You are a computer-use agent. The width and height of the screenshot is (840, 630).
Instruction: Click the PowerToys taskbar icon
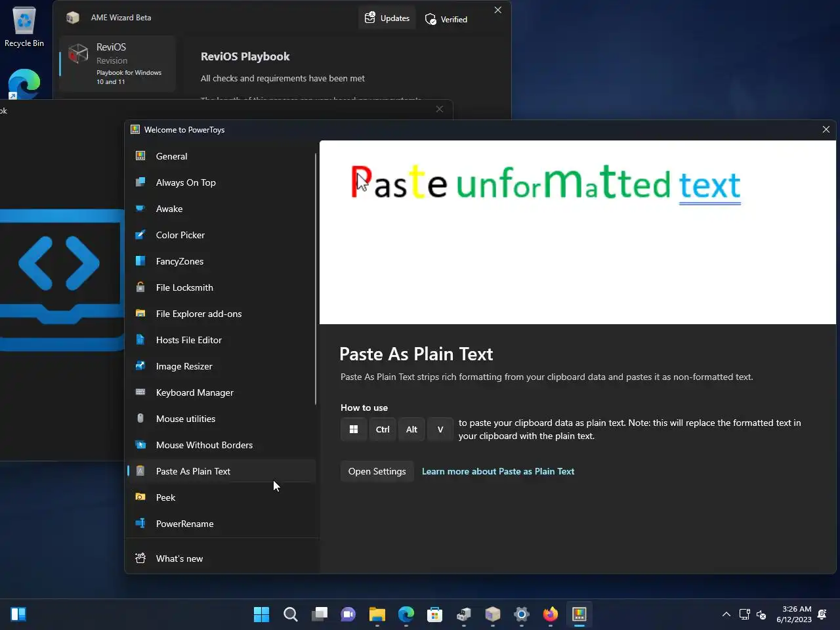coord(579,614)
